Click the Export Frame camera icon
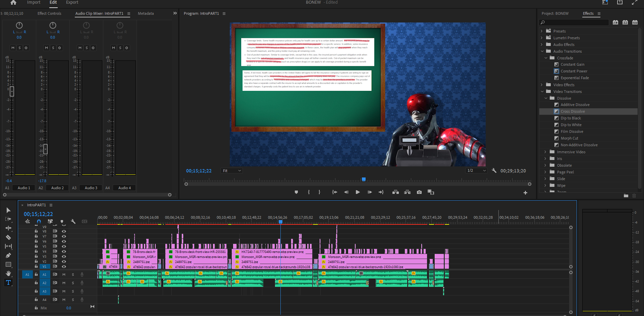This screenshot has width=644, height=316. coord(419,192)
